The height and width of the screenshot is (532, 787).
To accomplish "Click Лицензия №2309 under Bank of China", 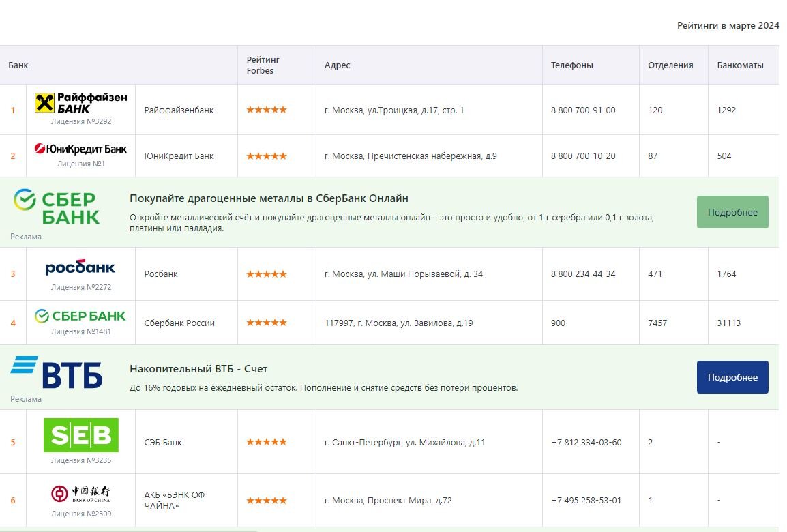I will (x=80, y=514).
